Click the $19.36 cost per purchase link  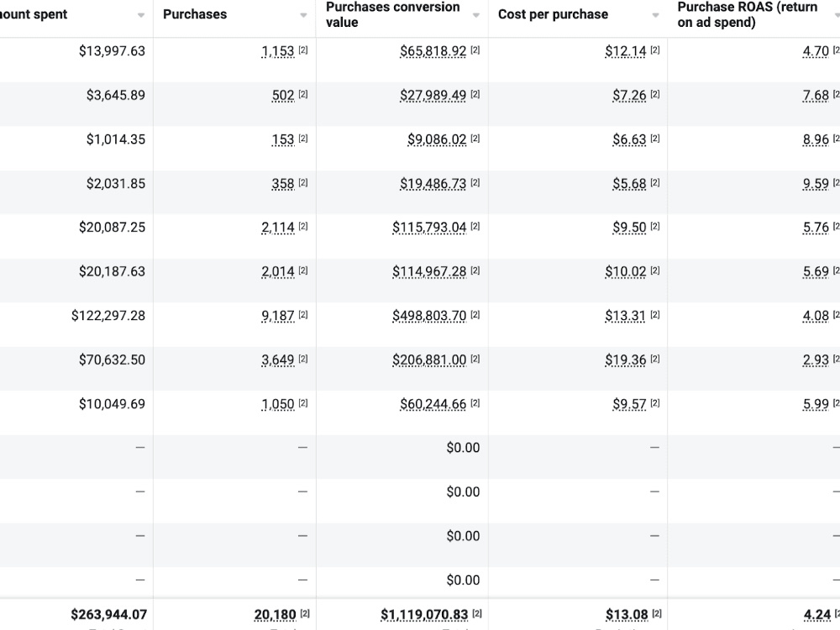(x=626, y=360)
